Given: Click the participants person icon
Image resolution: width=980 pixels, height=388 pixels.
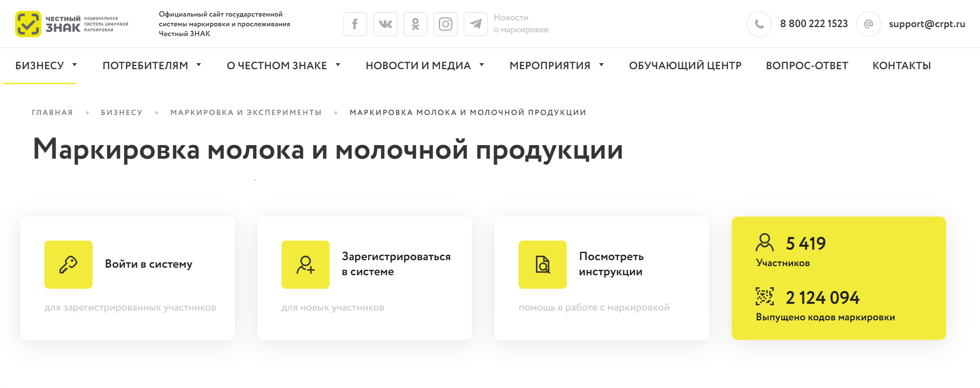Looking at the screenshot, I should pos(764,242).
